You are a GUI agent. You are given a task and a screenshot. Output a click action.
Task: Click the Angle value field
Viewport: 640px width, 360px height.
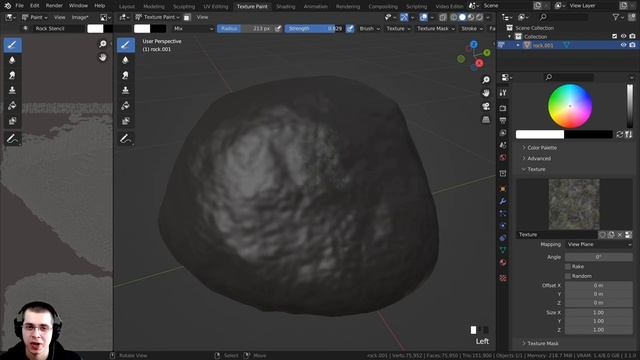pyautogui.click(x=599, y=257)
